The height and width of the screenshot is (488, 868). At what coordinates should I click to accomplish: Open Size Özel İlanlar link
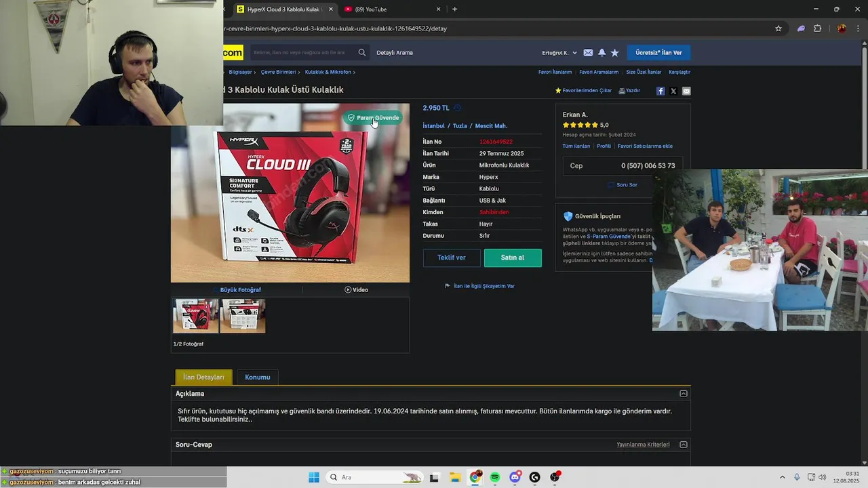click(644, 72)
